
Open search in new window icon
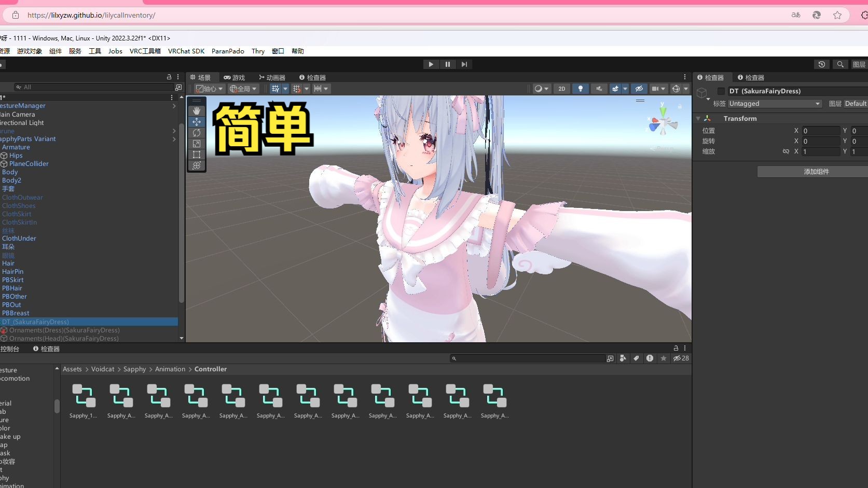pos(610,358)
